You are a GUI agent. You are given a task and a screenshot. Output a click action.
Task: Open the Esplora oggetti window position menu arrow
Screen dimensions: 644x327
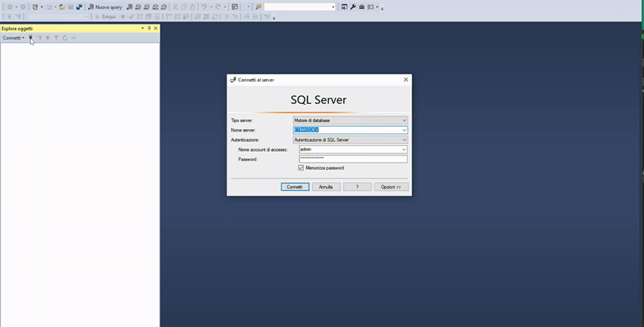pyautogui.click(x=142, y=29)
